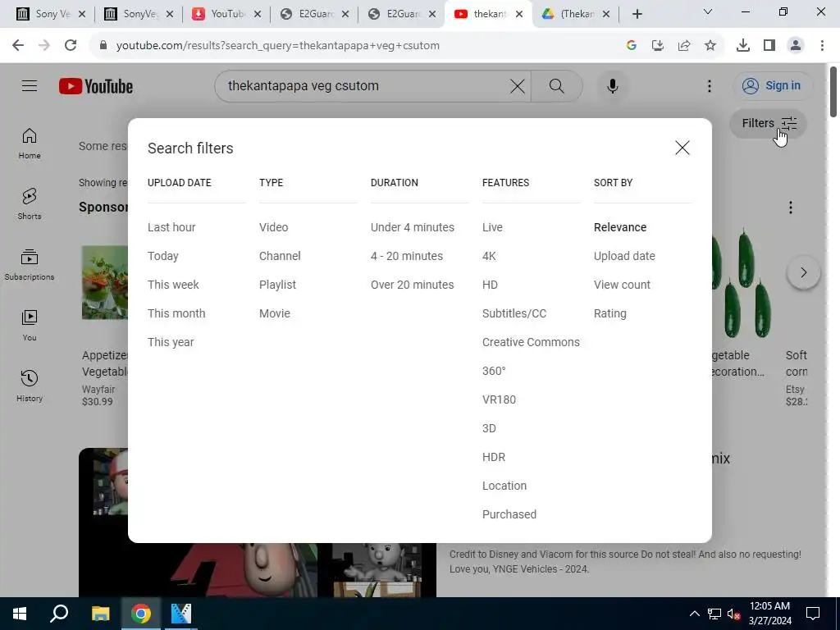The image size is (840, 630).
Task: Reload the page
Action: tap(71, 46)
